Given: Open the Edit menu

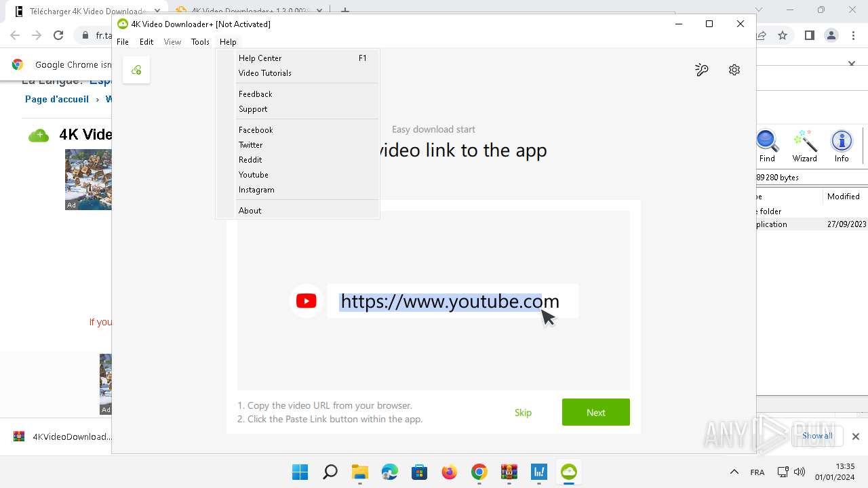Looking at the screenshot, I should pos(146,42).
